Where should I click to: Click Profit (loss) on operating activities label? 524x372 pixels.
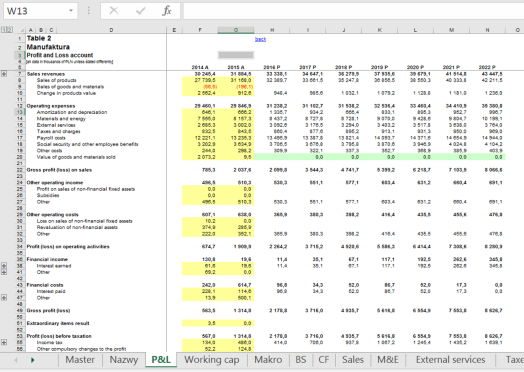coord(68,247)
